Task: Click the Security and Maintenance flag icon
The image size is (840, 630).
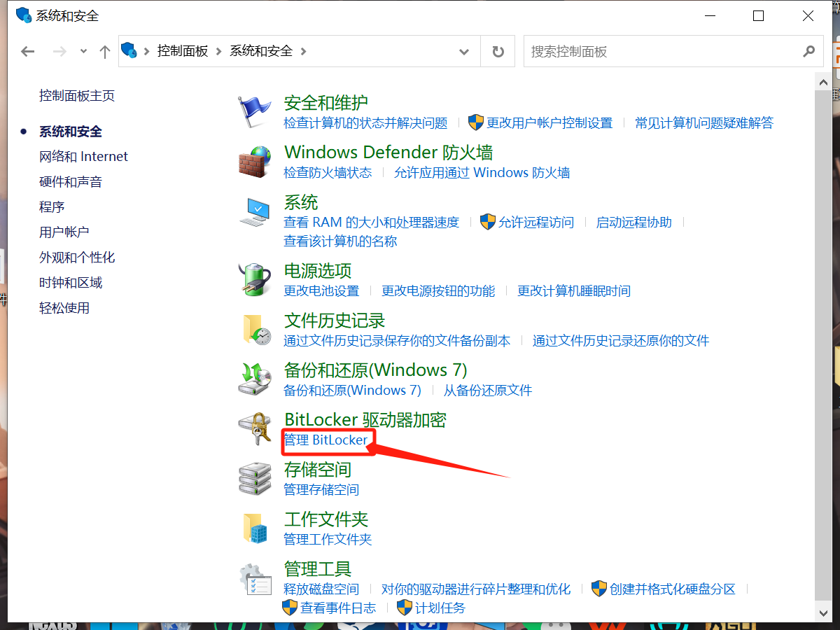Action: [x=254, y=112]
